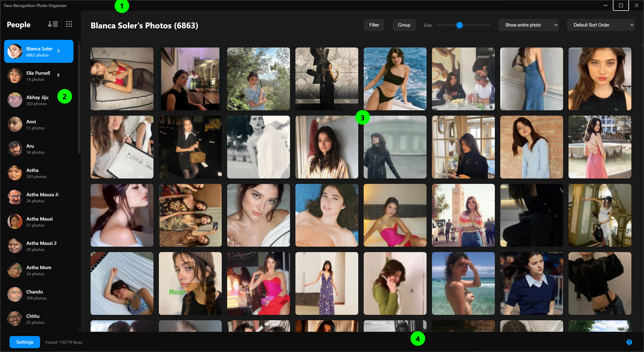Click Aru's avatar picture

coord(15,149)
